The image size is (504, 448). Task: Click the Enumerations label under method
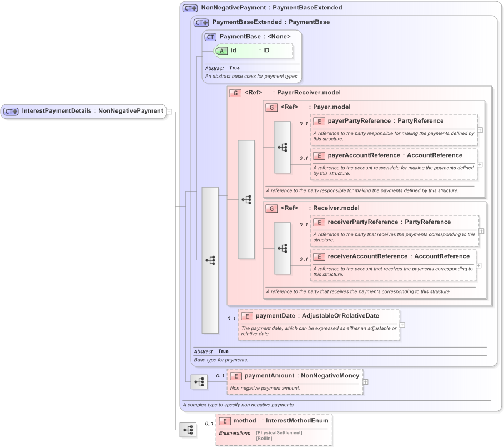coord(235,433)
